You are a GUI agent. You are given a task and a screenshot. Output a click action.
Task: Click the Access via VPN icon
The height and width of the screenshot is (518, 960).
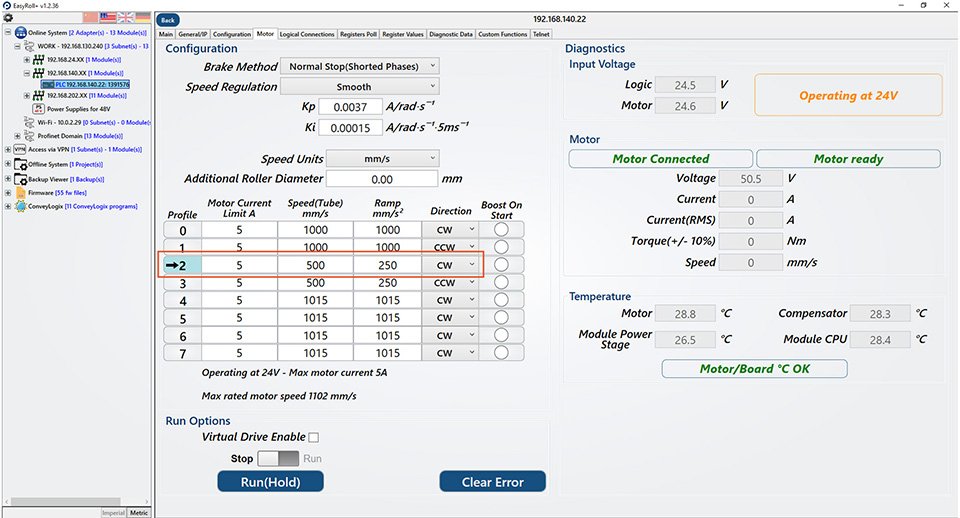click(20, 149)
